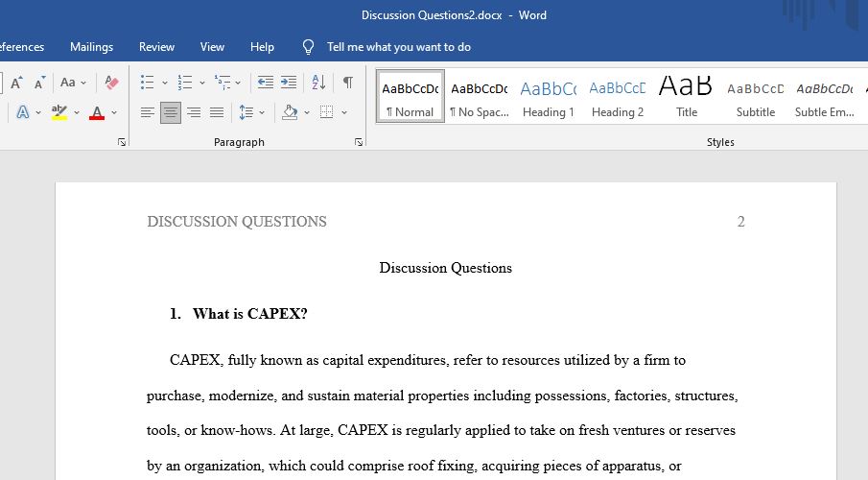The height and width of the screenshot is (480, 868).
Task: Apply the Subtitle style
Action: 756,96
